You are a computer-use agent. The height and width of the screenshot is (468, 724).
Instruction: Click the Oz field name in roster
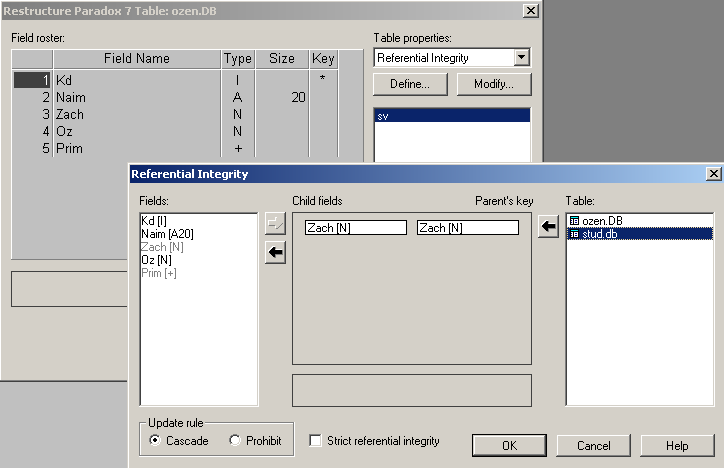64,132
